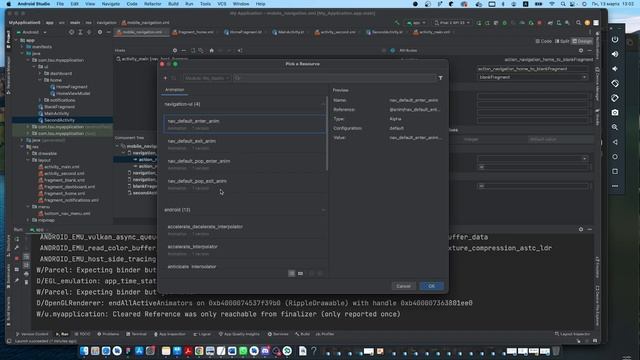Rotate emulator right
The width and height of the screenshot is (640, 360).
coord(615,98)
